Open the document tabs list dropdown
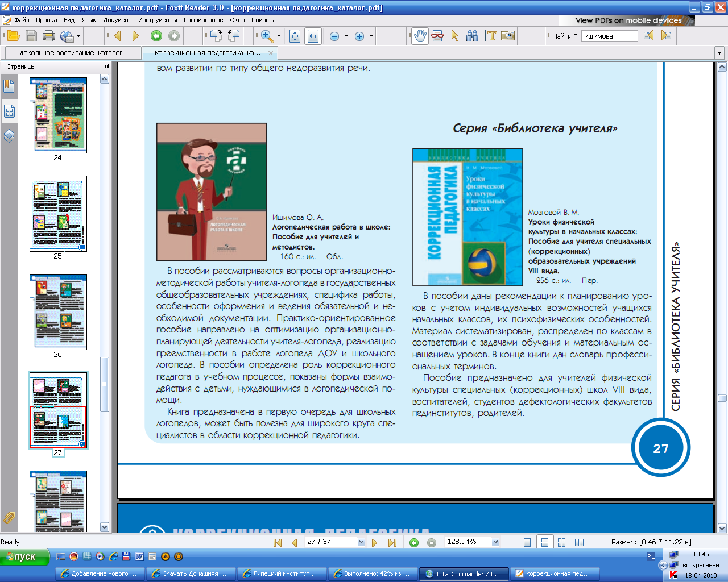The height and width of the screenshot is (582, 728). (x=719, y=53)
